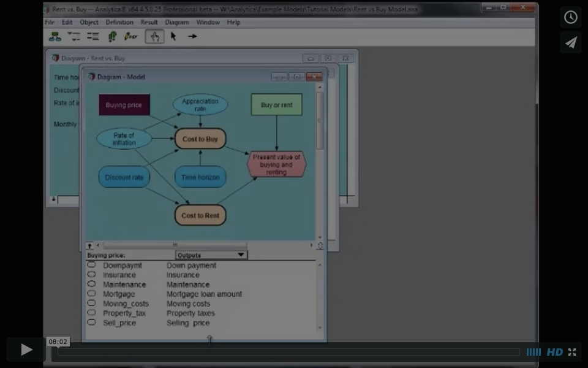Image resolution: width=588 pixels, height=368 pixels.
Task: Click the Share paper-plane icon
Action: (x=570, y=42)
